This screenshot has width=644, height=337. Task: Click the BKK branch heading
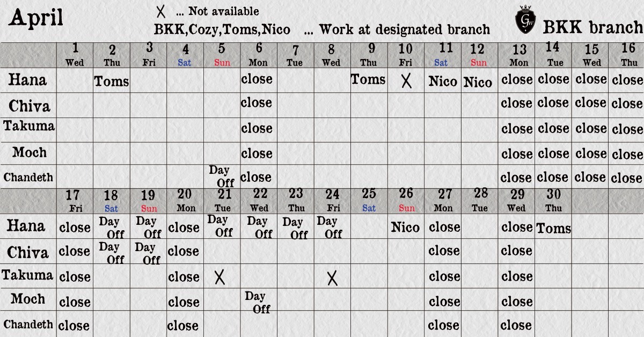click(592, 27)
